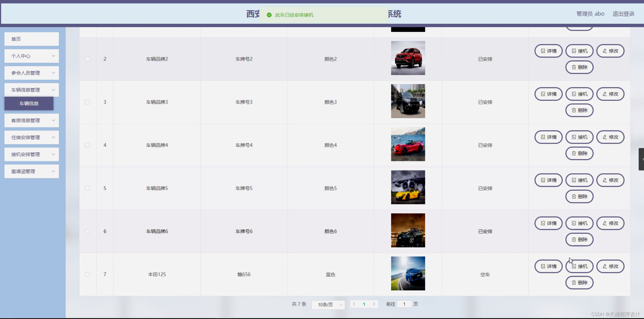The height and width of the screenshot is (319, 644).
Task: Click 删除 delete button for row 7
Action: click(579, 283)
